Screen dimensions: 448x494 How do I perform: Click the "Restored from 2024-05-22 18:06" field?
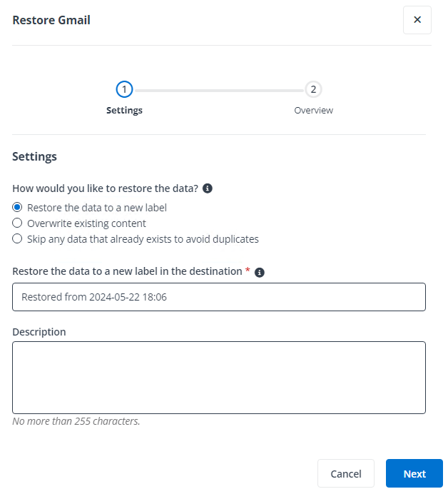point(218,297)
